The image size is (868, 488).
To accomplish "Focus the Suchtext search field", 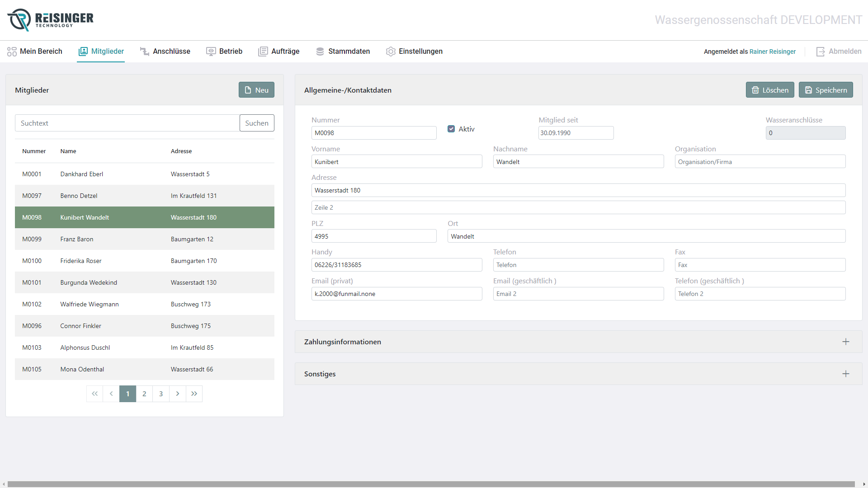I will coord(127,123).
